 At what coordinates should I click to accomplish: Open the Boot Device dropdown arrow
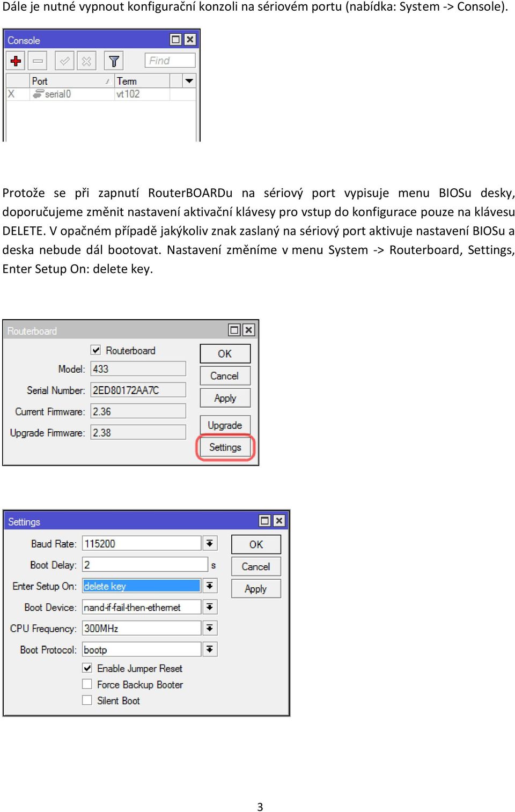click(x=210, y=607)
